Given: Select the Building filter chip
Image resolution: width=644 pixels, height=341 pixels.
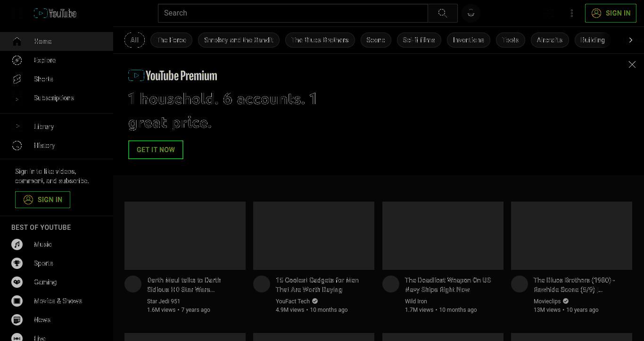Looking at the screenshot, I should (x=593, y=40).
